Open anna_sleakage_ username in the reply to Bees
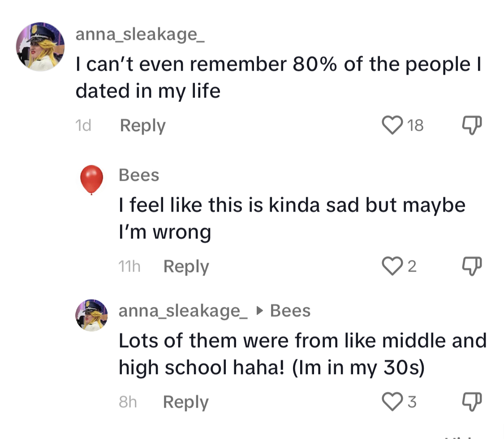The height and width of the screenshot is (439, 504). 183,311
